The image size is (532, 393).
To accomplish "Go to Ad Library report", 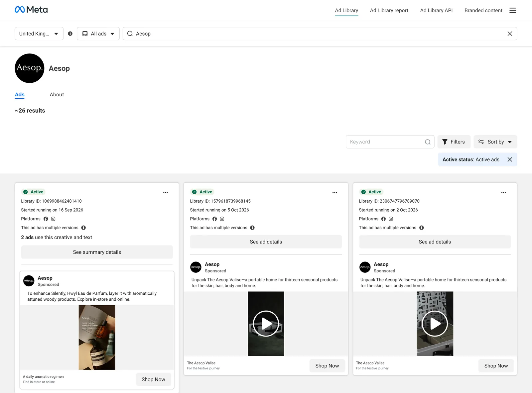I will coord(389,10).
